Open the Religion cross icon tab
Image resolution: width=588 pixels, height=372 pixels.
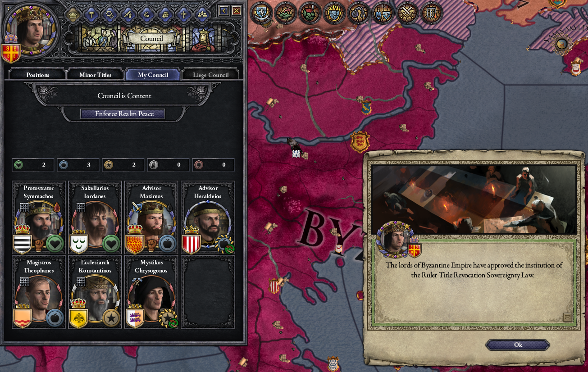coord(184,14)
